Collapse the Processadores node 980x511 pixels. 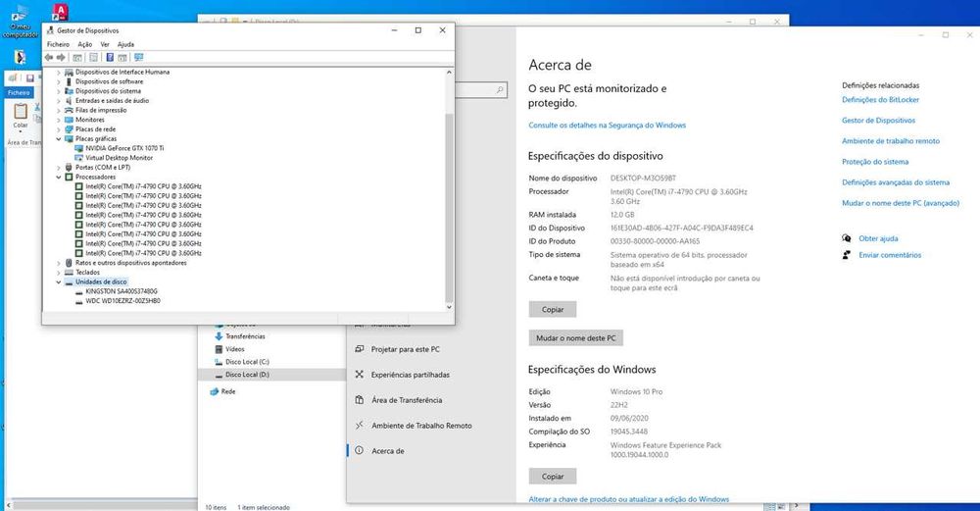coord(59,177)
